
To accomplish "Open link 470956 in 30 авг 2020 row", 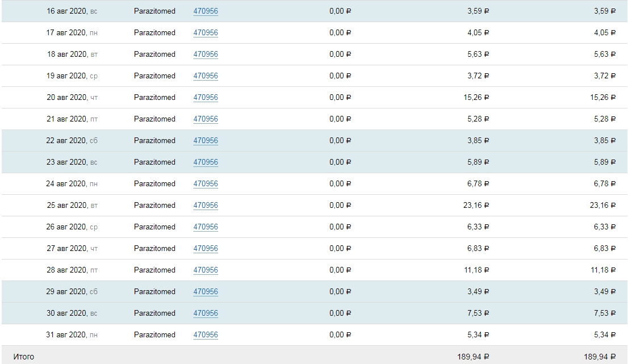I will (x=206, y=313).
